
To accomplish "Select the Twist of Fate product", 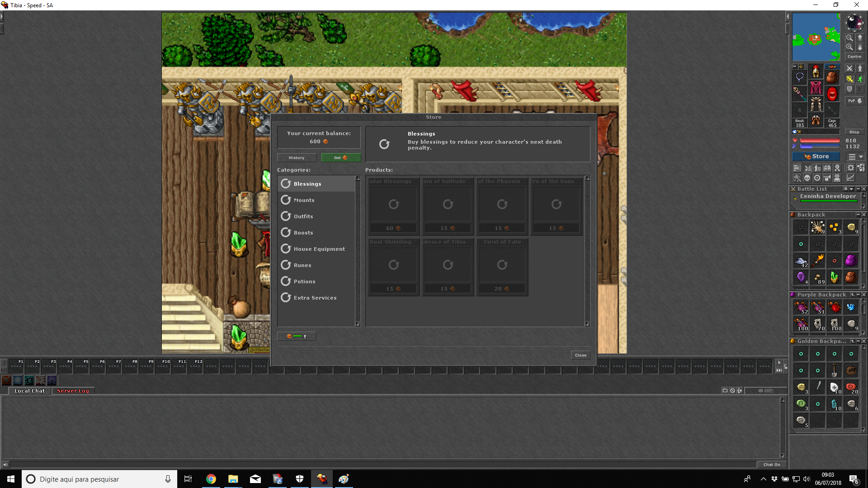I will (x=502, y=265).
